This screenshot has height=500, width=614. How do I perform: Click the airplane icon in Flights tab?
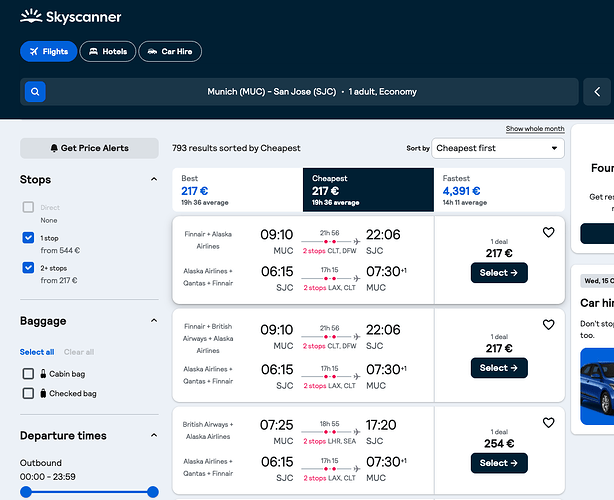click(x=34, y=51)
